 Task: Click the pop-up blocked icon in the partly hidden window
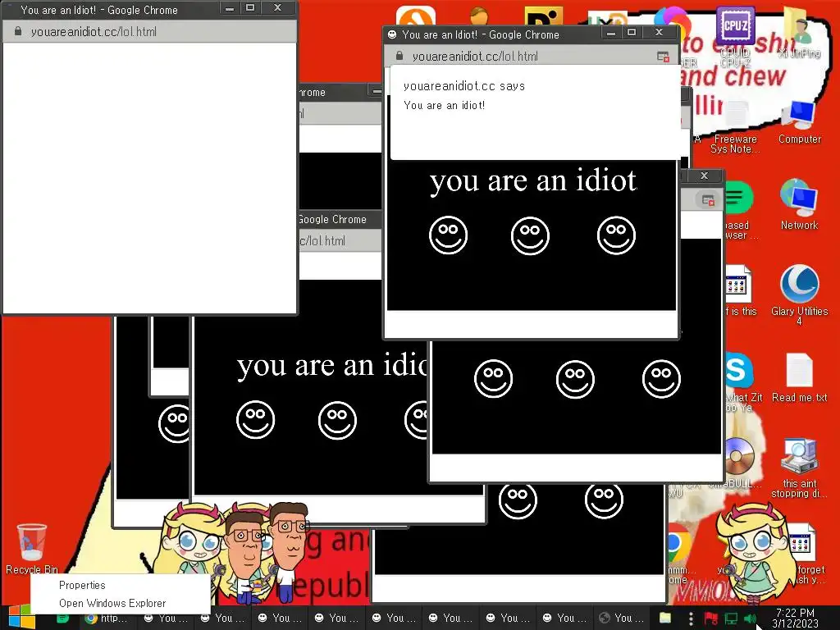pyautogui.click(x=708, y=200)
